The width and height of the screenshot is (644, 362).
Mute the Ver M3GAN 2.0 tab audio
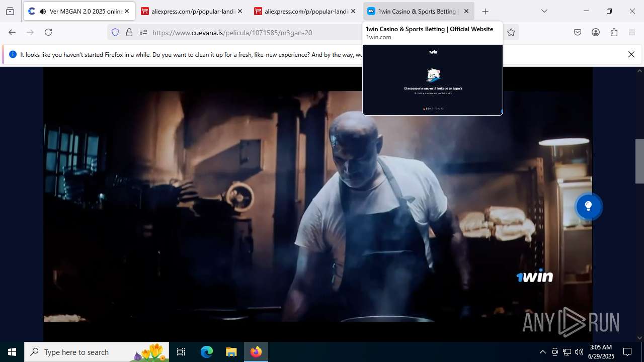pyautogui.click(x=42, y=11)
